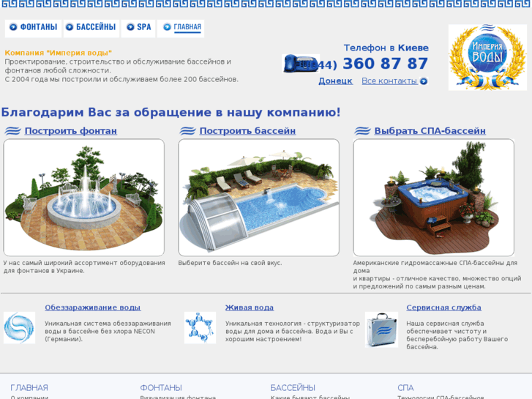Screen dimensions: 532x399
Task: Open the SPA menu tab
Action: [138, 27]
